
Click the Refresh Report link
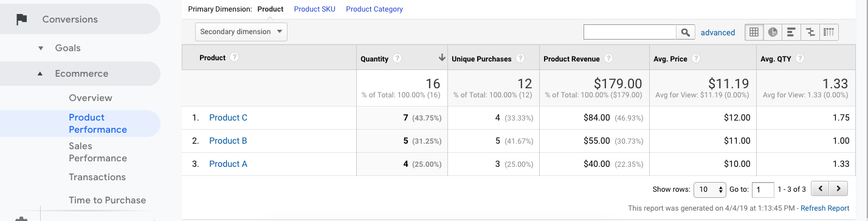[825, 208]
